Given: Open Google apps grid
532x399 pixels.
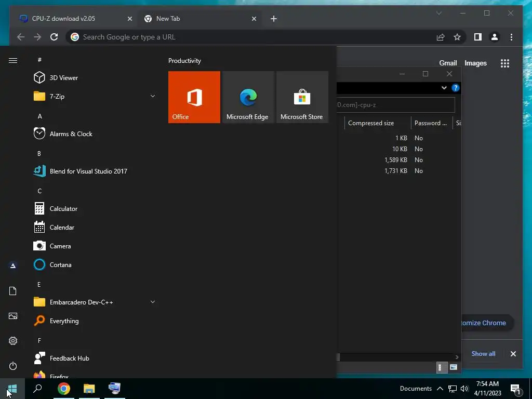Looking at the screenshot, I should click(x=505, y=63).
